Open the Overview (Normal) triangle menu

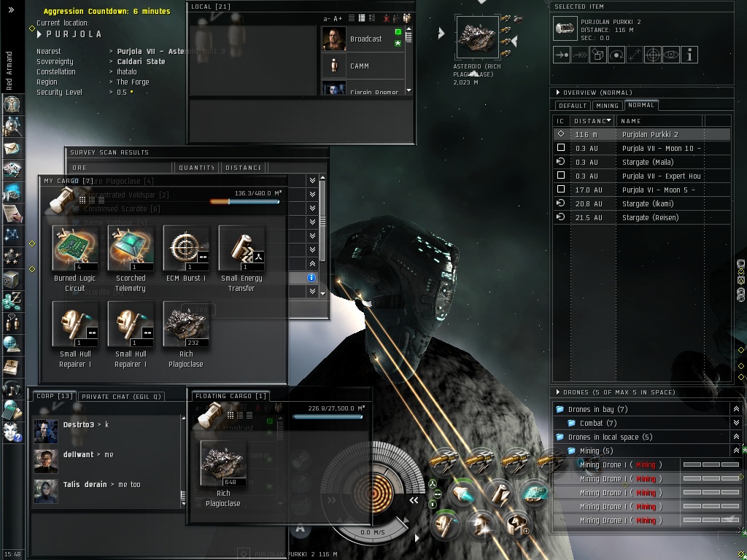(558, 93)
